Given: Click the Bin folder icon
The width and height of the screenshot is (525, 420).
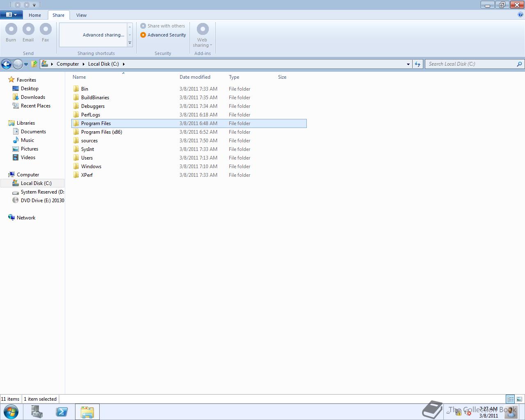Looking at the screenshot, I should pos(76,89).
